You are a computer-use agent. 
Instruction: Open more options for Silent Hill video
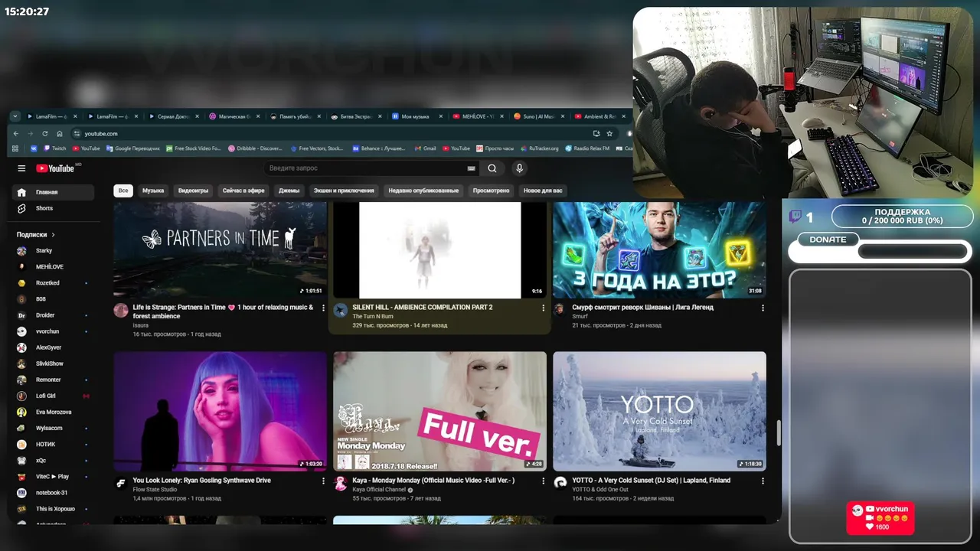(544, 308)
